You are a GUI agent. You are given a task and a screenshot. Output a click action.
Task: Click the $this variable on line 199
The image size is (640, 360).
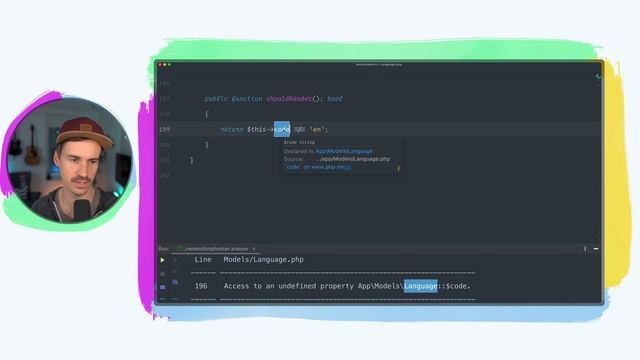[256, 129]
